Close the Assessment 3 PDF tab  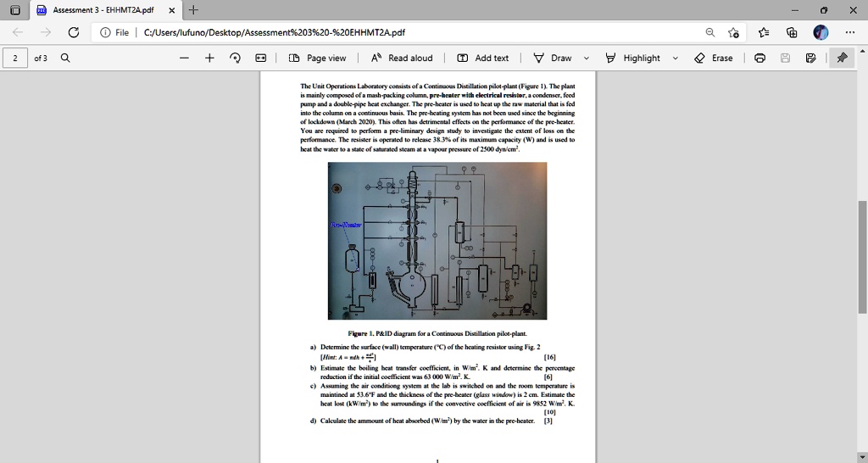point(171,10)
